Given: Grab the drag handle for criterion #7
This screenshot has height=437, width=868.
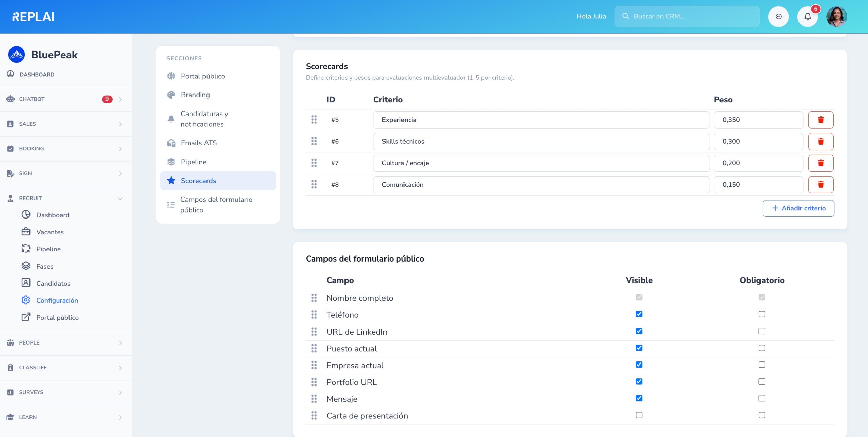Looking at the screenshot, I should point(314,163).
